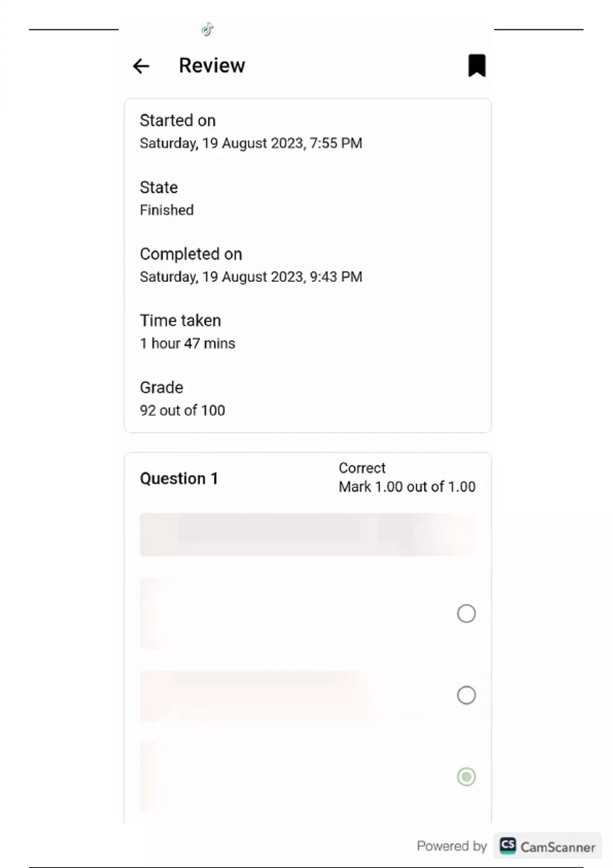613x868 pixels.
Task: Click the 92 out of 100 grade
Action: click(x=182, y=411)
